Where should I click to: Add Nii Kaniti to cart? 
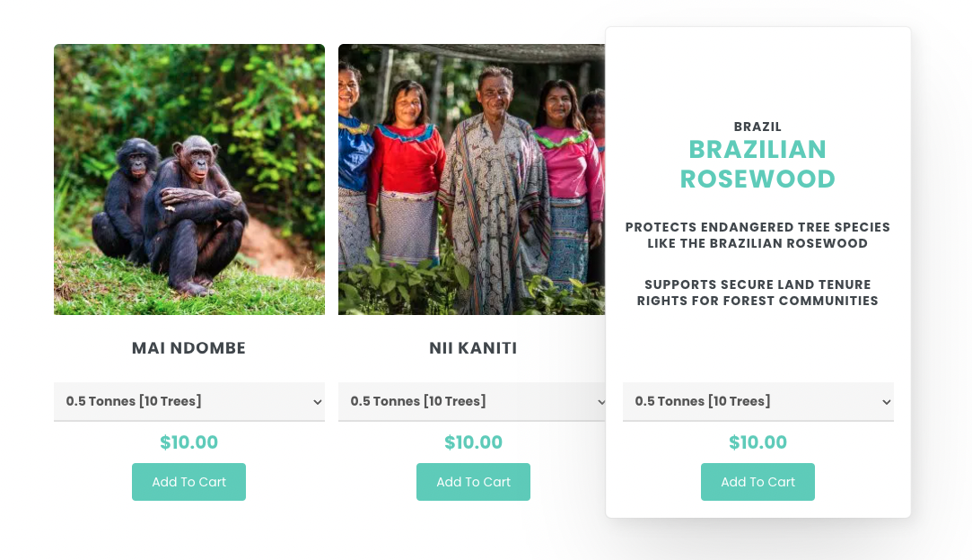473,482
